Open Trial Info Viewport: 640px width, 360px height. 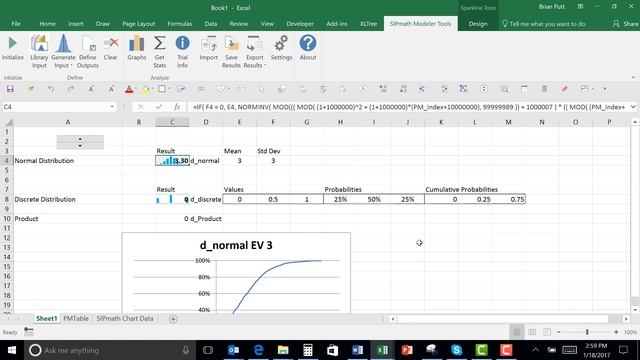(x=182, y=51)
